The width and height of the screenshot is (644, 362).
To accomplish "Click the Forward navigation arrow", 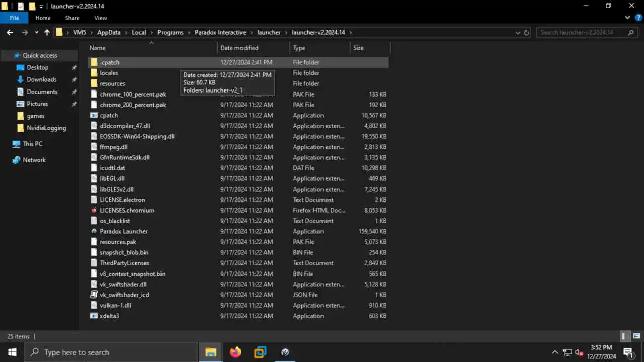I will tap(25, 32).
